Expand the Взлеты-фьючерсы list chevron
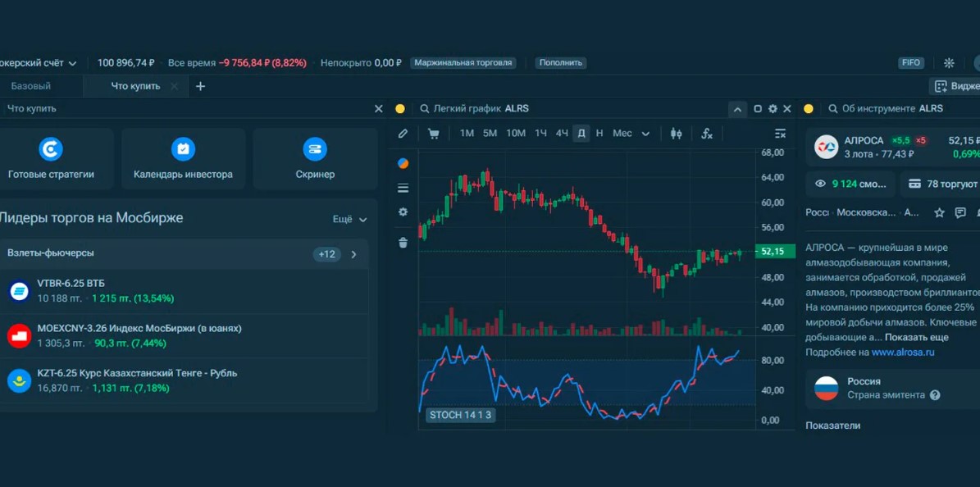This screenshot has width=980, height=487. (353, 254)
